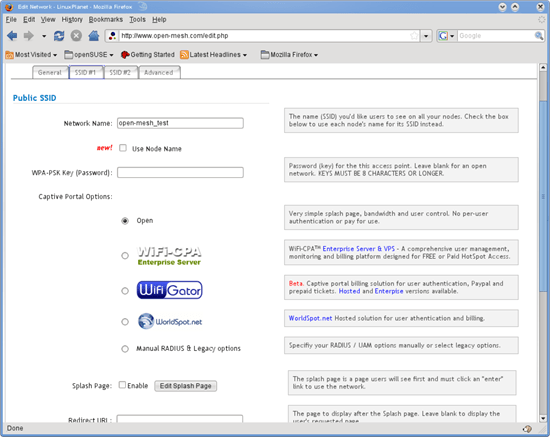Click the status bar icon at bottom right
This screenshot has width=550, height=437.
[x=527, y=429]
